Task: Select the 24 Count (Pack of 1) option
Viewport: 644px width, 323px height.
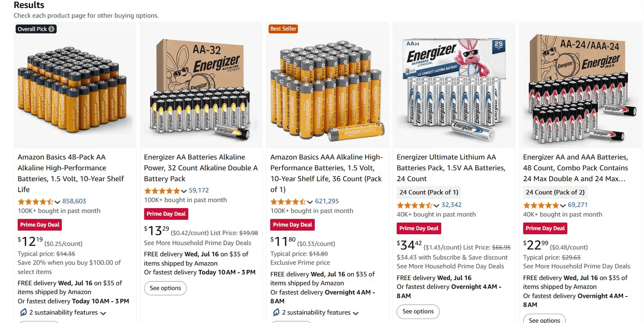Action: (x=429, y=192)
